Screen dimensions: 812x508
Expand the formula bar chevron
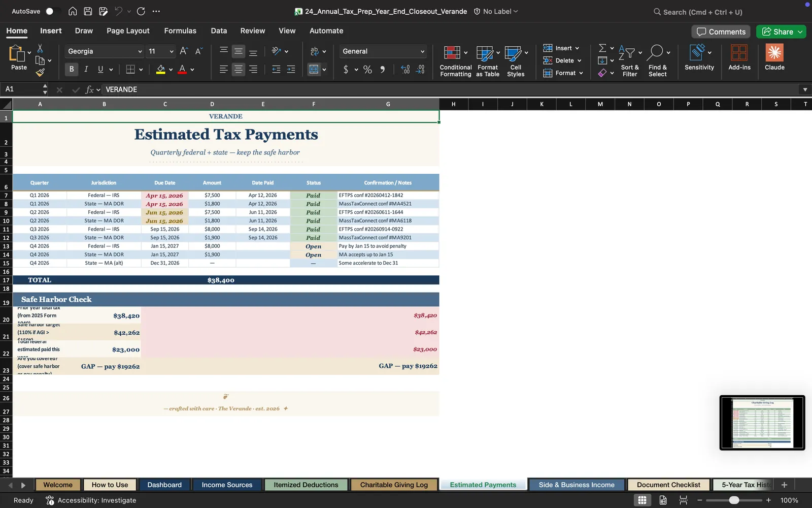(805, 89)
